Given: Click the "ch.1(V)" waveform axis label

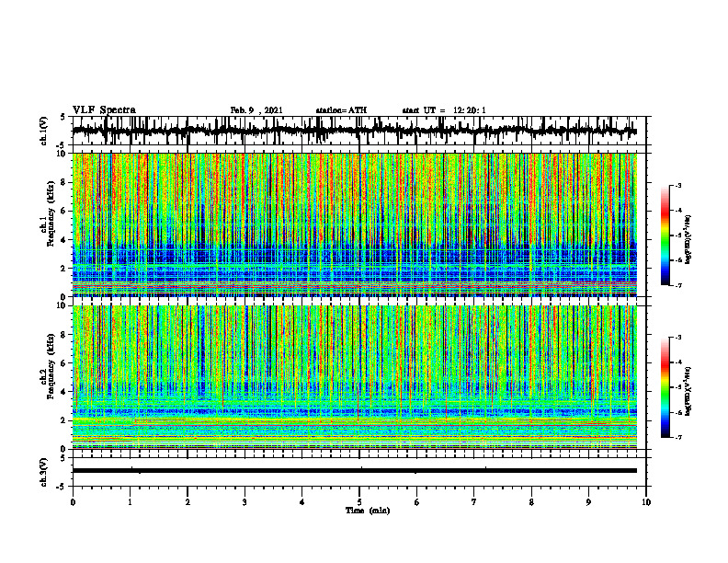Looking at the screenshot, I should (44, 131).
